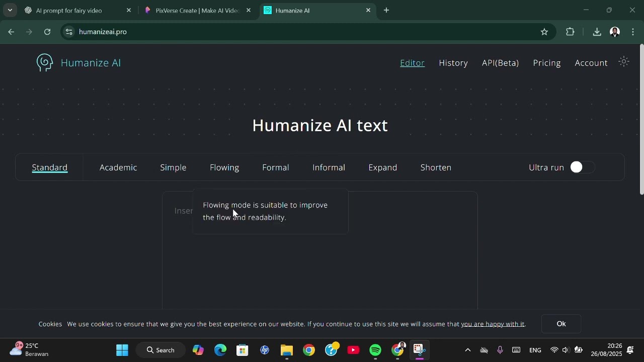
Task: Open the weather widget showing 25°C
Action: 30,350
